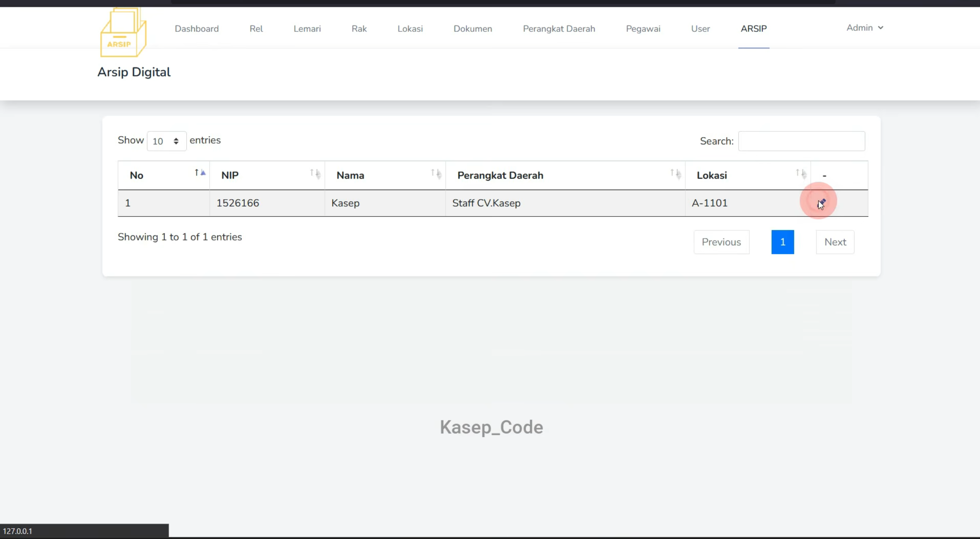Open the Rak menu item
The image size is (980, 539).
coord(359,29)
